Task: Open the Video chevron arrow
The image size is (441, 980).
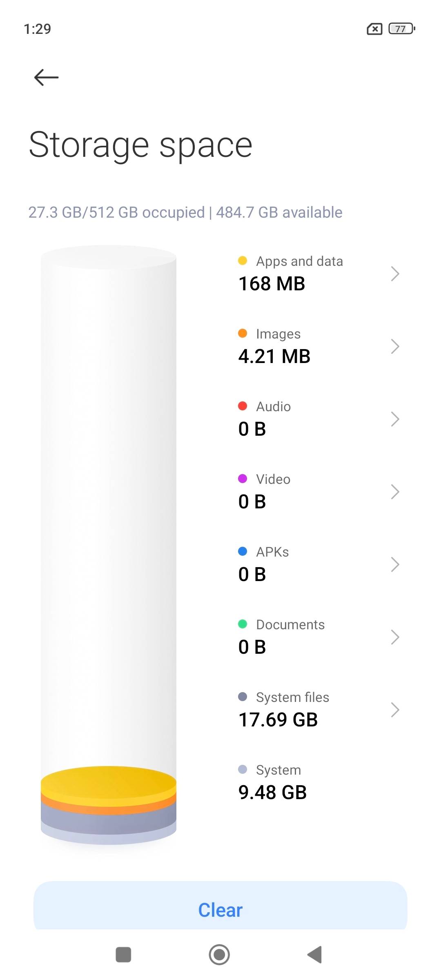Action: coord(394,492)
